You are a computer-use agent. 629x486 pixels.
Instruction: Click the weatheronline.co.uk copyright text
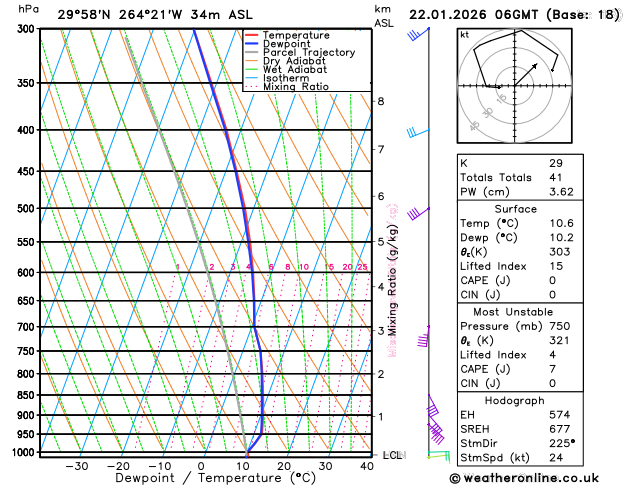[x=524, y=478]
